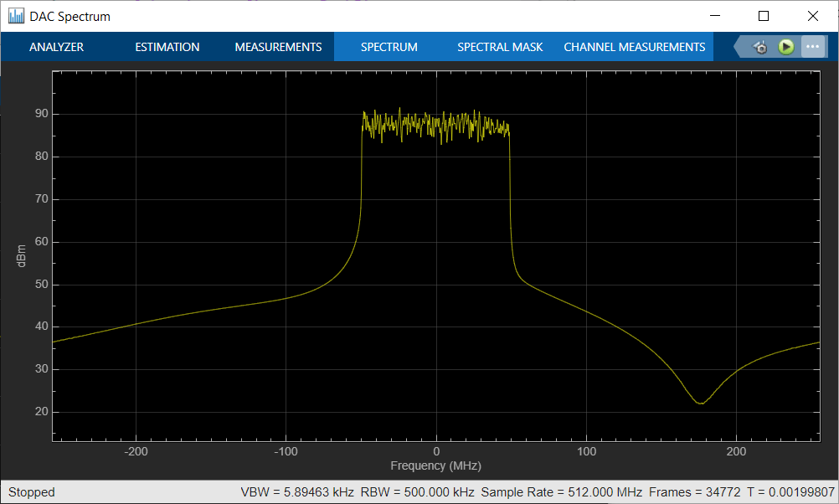Screen dimensions: 839x504
Task: Click the RBW = 500.000 kHz readout
Action: [x=417, y=491]
